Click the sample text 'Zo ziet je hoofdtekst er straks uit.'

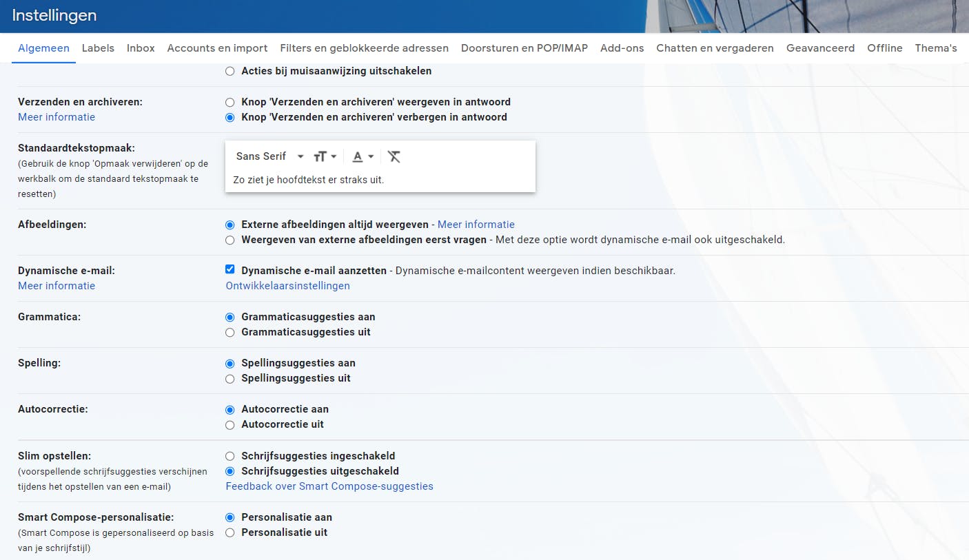(309, 180)
